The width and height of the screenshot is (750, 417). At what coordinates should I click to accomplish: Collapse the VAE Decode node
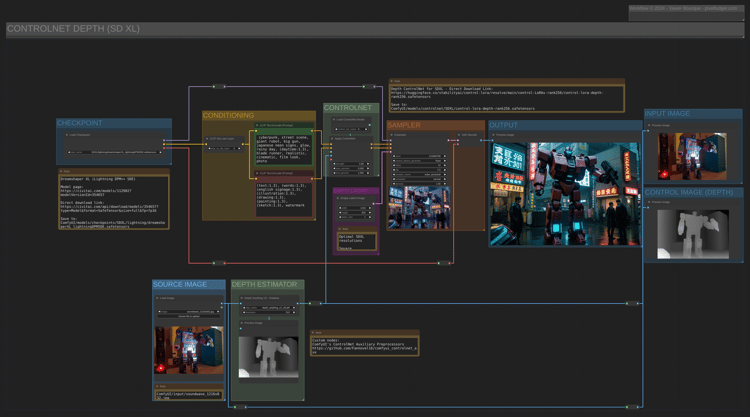pos(461,134)
